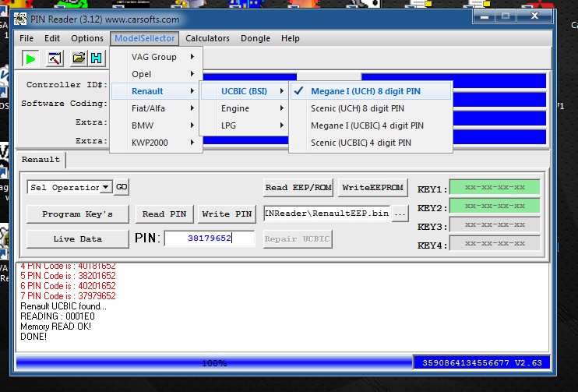This screenshot has width=578, height=392.
Task: Expand the BMW submenu
Action: point(157,125)
